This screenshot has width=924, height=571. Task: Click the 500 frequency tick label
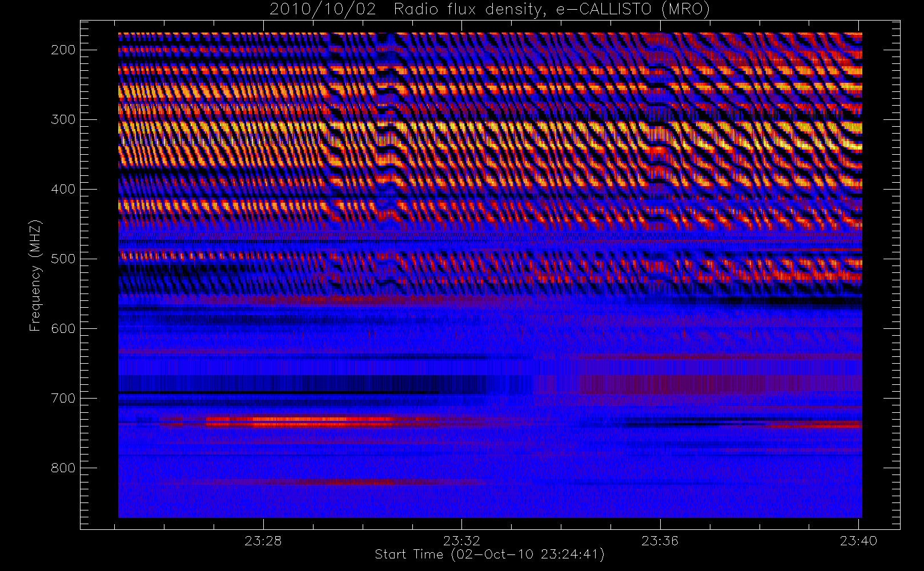coord(63,259)
